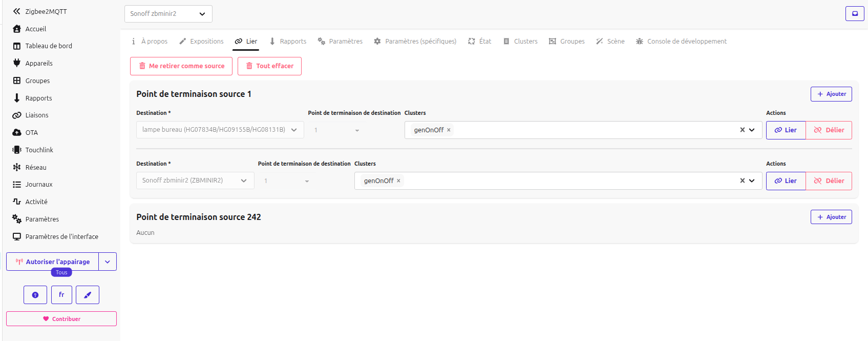Image resolution: width=868 pixels, height=341 pixels.
Task: Open Touchlink from the sidebar
Action: point(39,150)
